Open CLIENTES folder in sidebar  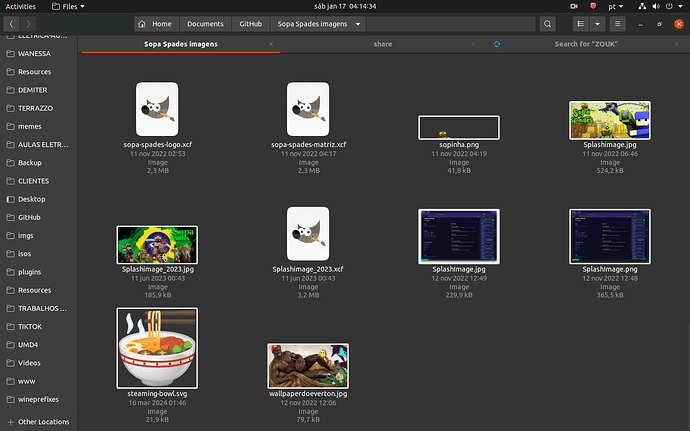(39, 181)
